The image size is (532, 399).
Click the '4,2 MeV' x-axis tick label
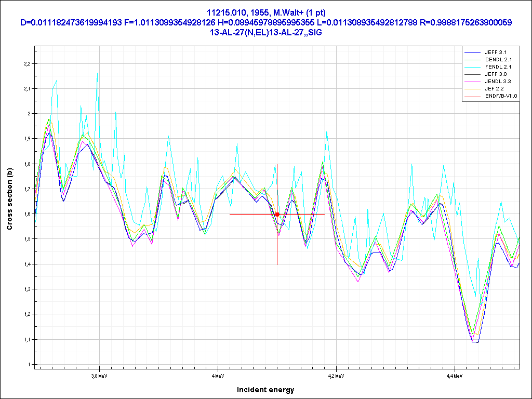336,375
